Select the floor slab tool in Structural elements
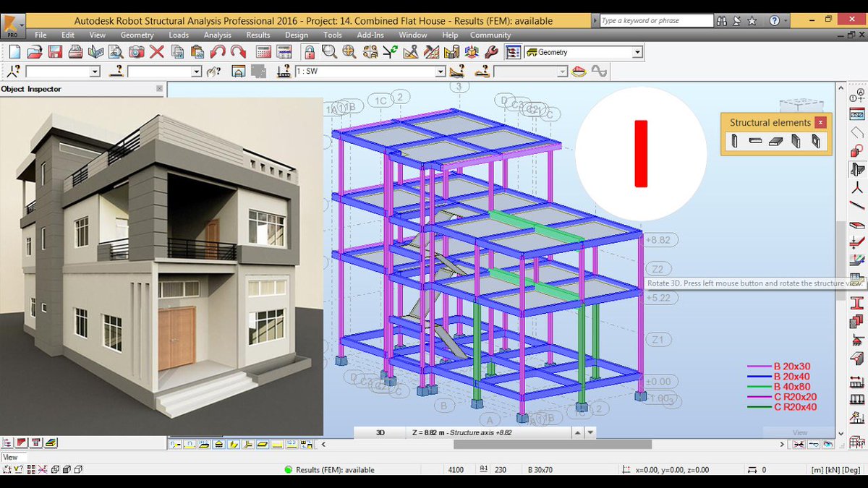The width and height of the screenshot is (868, 488). (775, 142)
